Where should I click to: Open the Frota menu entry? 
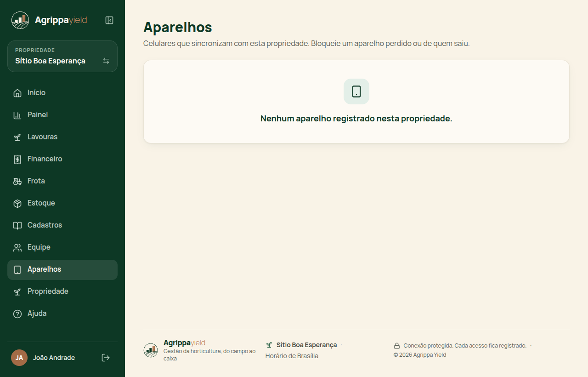pyautogui.click(x=62, y=181)
